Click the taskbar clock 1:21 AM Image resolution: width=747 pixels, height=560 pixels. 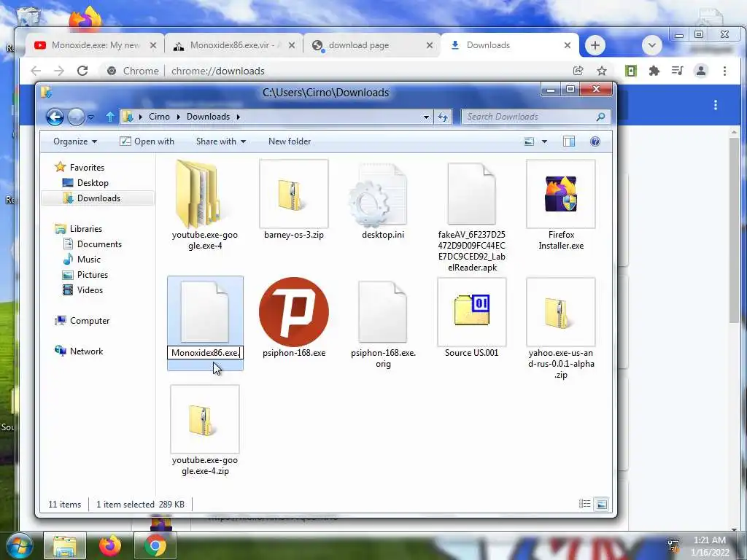(x=710, y=540)
